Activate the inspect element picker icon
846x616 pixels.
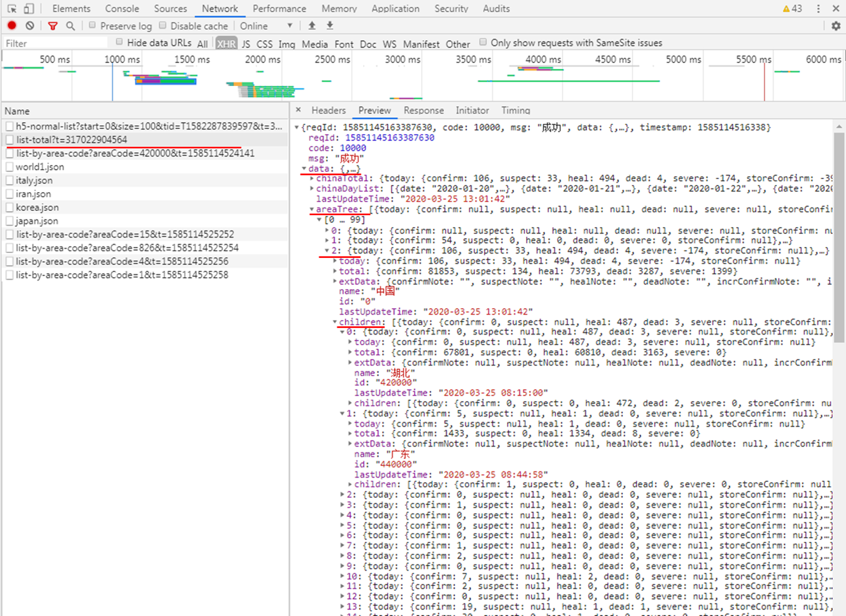[12, 9]
